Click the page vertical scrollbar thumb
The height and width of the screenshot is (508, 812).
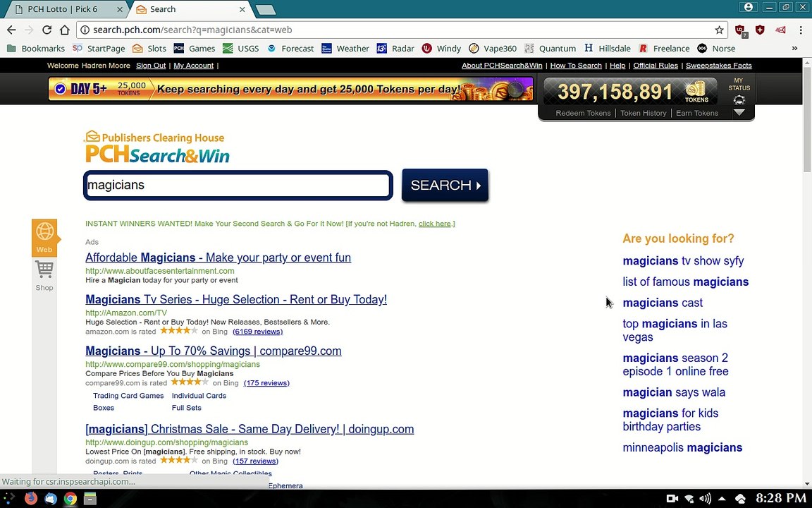807,119
